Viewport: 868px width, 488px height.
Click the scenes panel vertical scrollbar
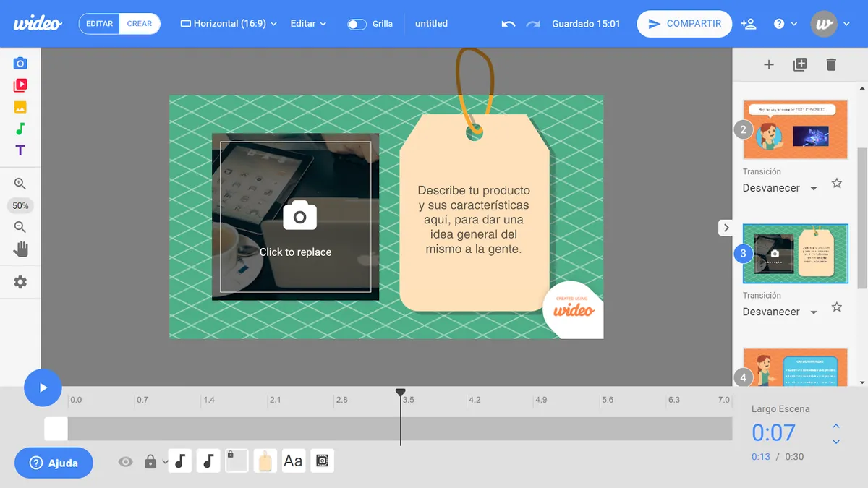click(x=862, y=217)
